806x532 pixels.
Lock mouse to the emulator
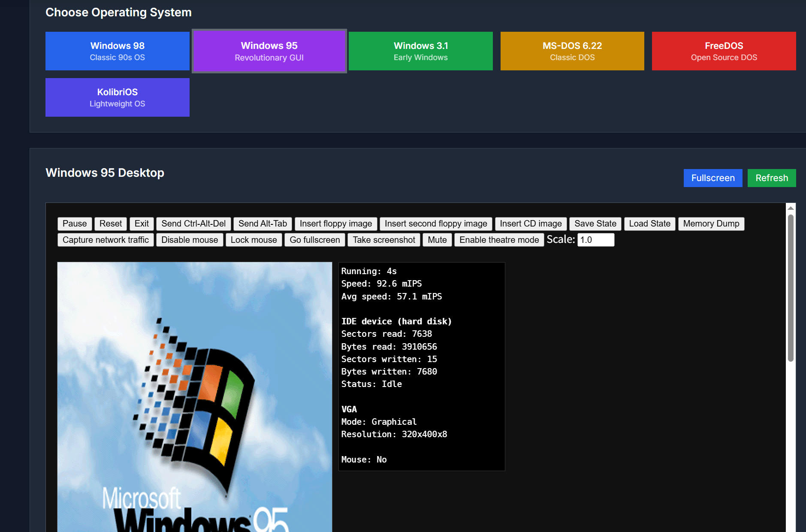[x=254, y=240]
